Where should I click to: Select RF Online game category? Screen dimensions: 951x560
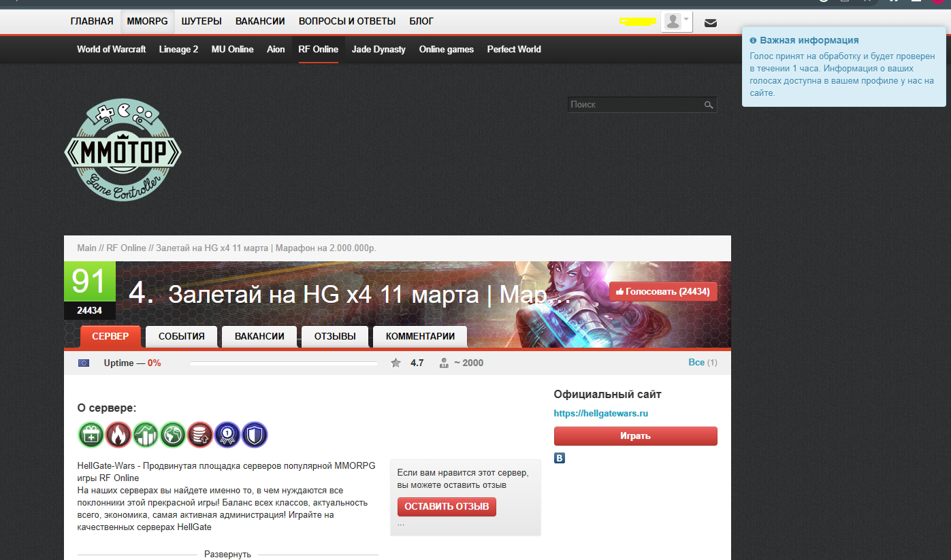[318, 49]
